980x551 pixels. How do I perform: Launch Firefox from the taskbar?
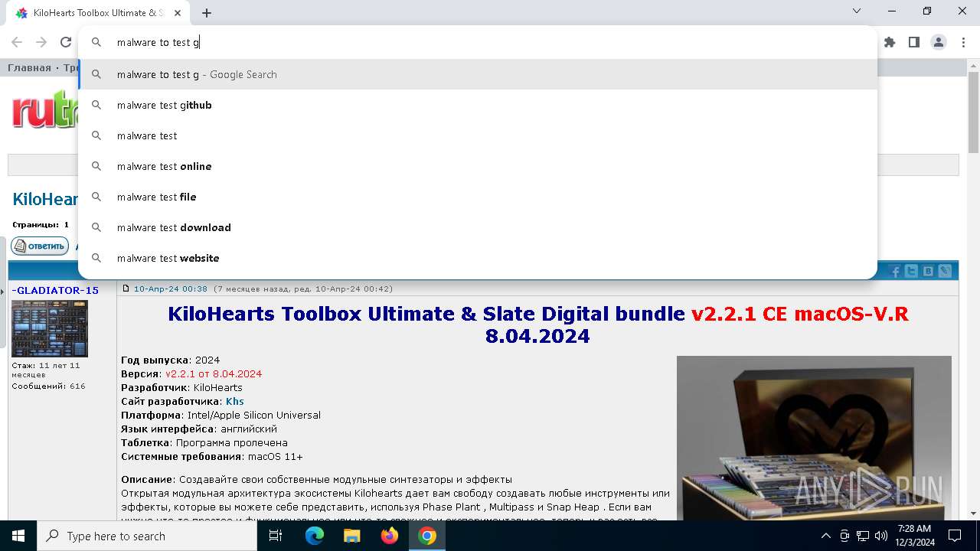pos(390,536)
